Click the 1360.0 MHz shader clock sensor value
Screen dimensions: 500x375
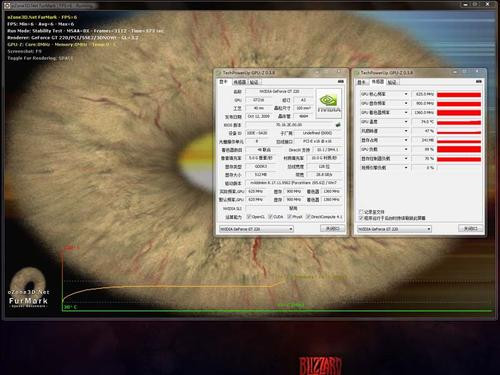[423, 113]
